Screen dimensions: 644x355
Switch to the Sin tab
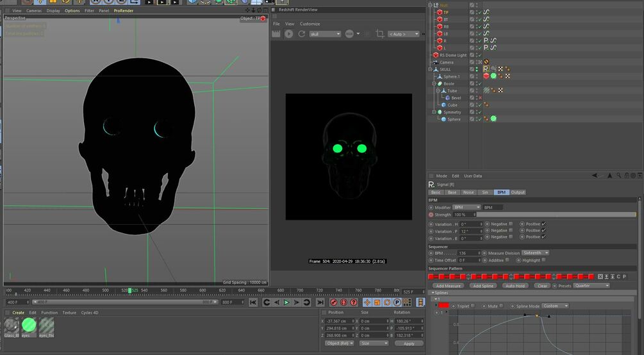point(484,192)
